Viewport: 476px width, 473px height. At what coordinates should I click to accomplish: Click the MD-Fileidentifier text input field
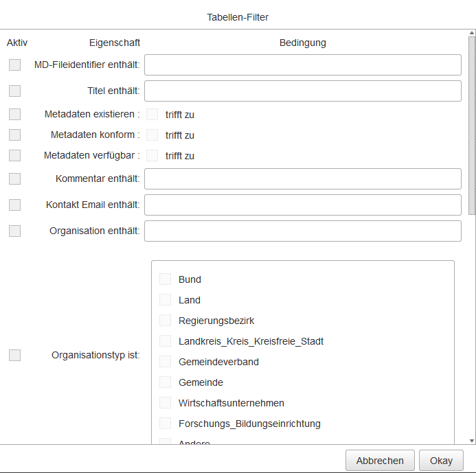coord(302,65)
